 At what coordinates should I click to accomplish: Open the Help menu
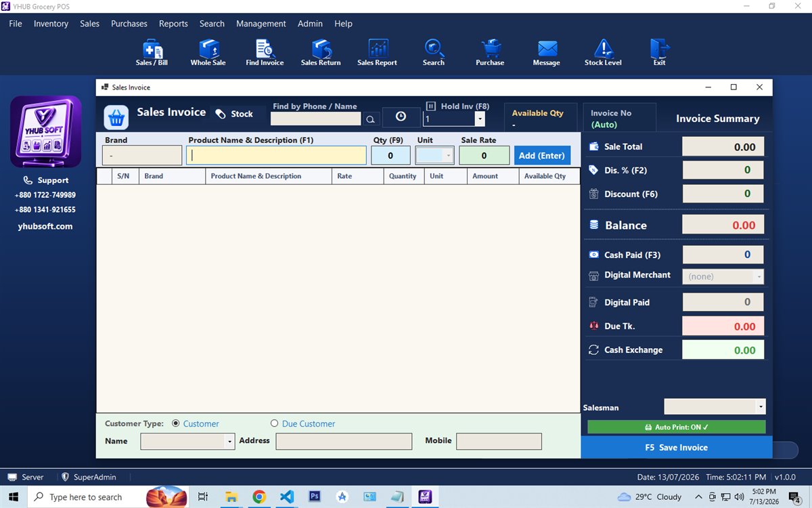point(343,24)
